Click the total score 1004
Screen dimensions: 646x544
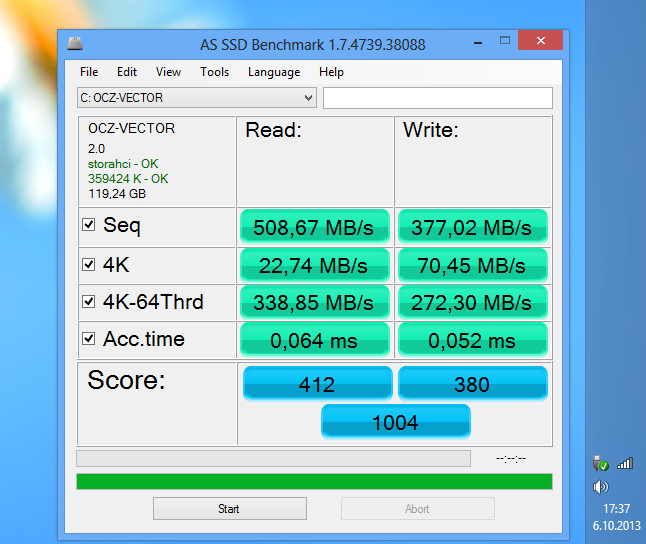pyautogui.click(x=396, y=422)
